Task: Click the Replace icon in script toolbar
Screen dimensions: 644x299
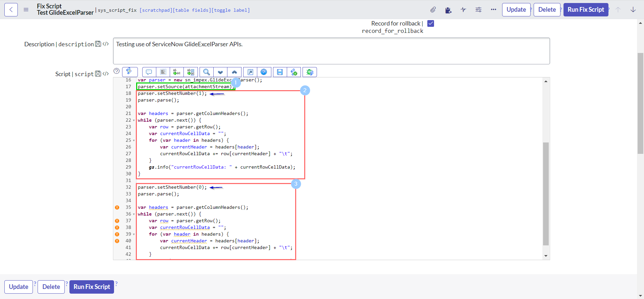Action: click(x=177, y=72)
